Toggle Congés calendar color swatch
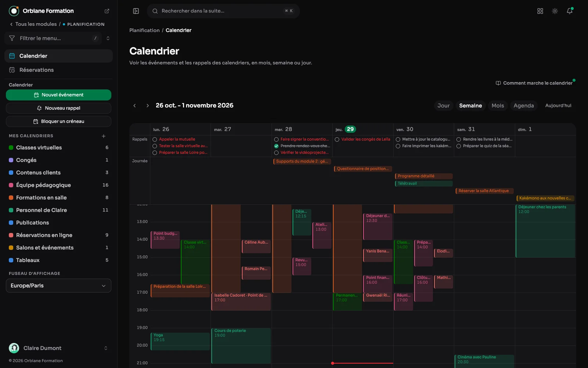The image size is (588, 368). pyautogui.click(x=11, y=160)
